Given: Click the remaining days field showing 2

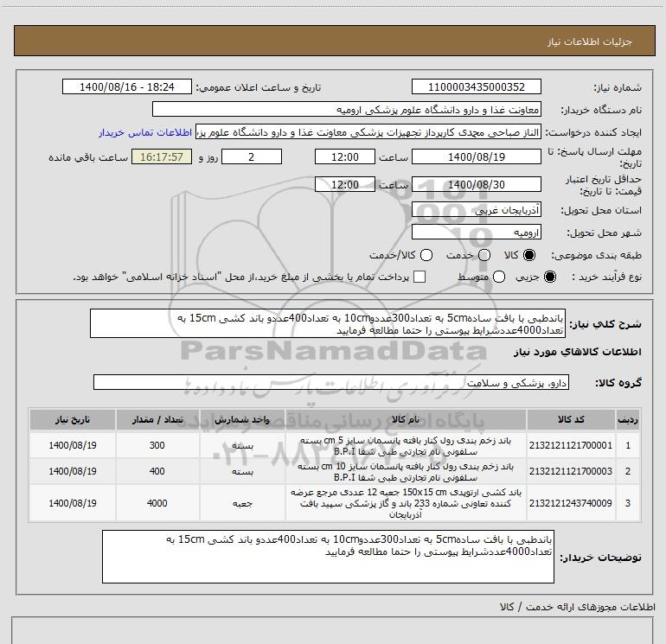Looking at the screenshot, I should tap(252, 156).
